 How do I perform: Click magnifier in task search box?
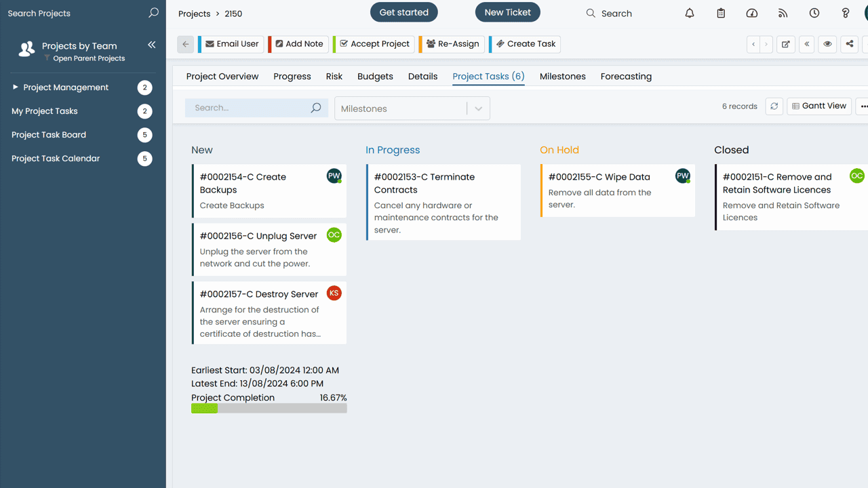point(316,108)
